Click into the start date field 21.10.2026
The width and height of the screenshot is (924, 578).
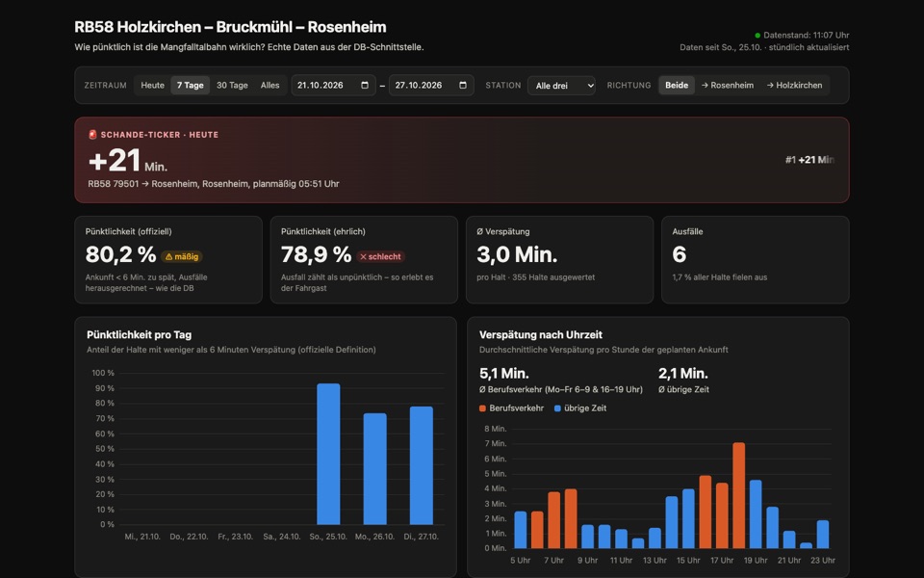pos(333,85)
